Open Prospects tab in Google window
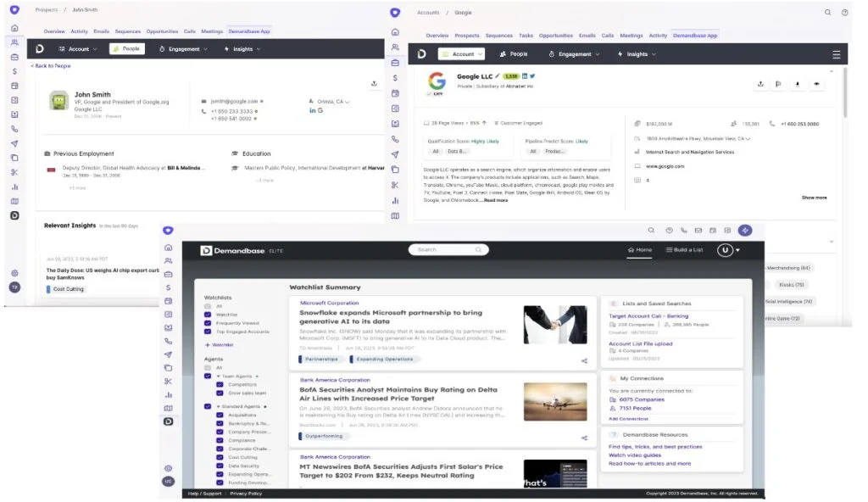This screenshot has width=868, height=502. tap(467, 36)
